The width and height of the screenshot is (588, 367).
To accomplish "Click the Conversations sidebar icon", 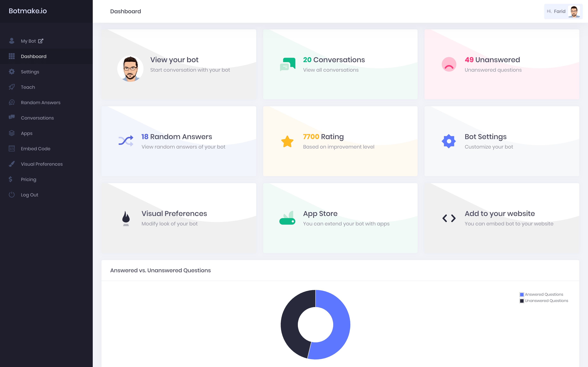I will point(11,118).
